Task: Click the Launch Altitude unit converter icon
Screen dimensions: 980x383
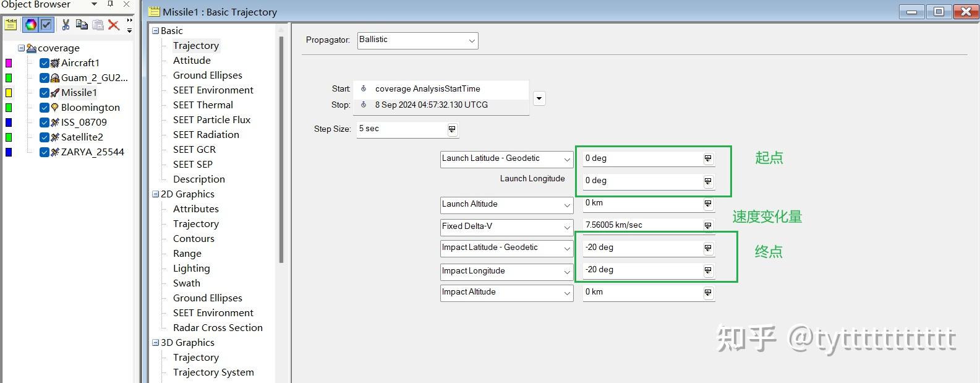Action: (x=708, y=204)
